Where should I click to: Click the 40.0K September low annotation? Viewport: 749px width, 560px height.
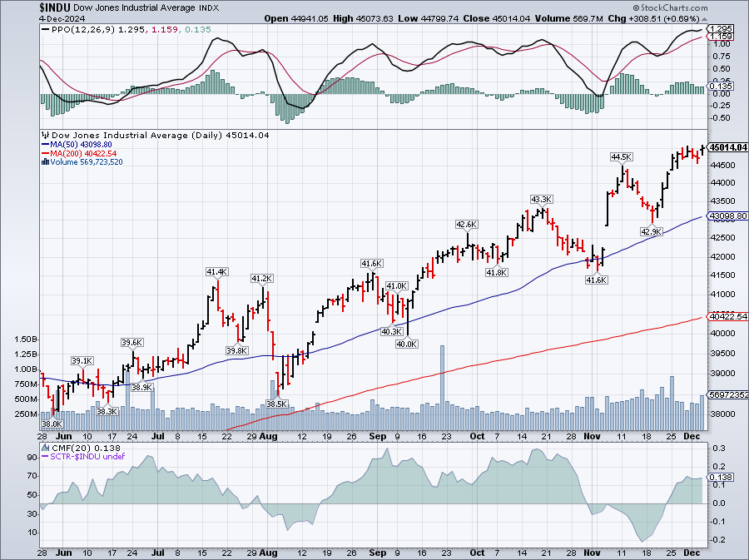[406, 344]
